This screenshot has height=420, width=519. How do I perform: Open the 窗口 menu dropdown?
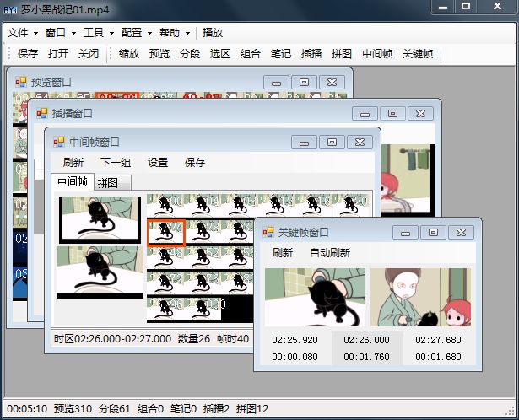(x=60, y=33)
